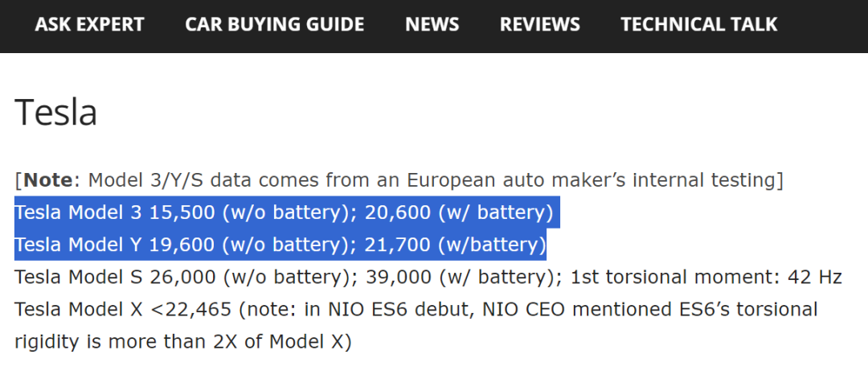Select NEWS in the navigation bar

(x=432, y=24)
